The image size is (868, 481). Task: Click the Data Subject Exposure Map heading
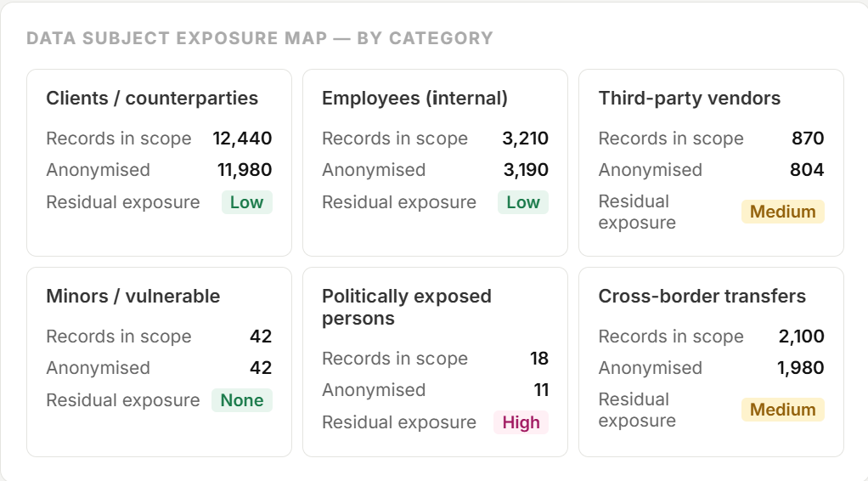260,38
